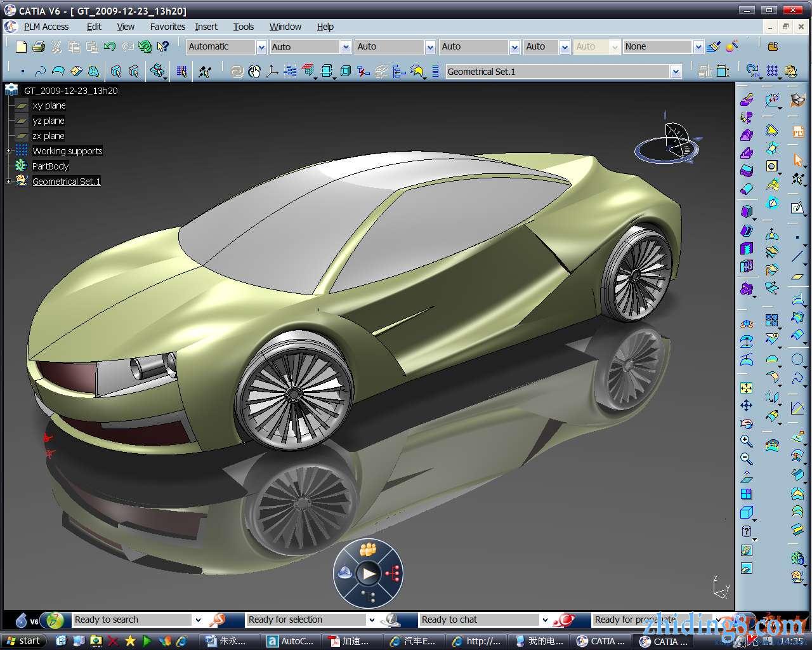Click the Ready to search input field

[x=131, y=620]
